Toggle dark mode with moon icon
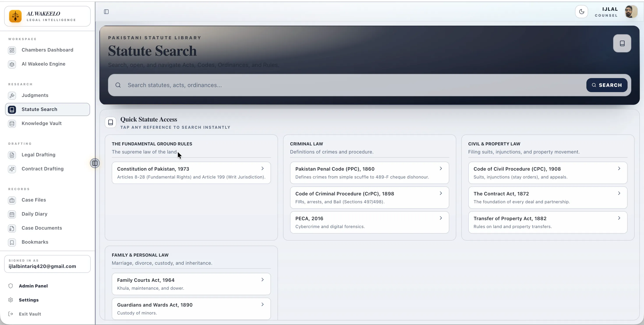This screenshot has height=325, width=644. coord(582,12)
